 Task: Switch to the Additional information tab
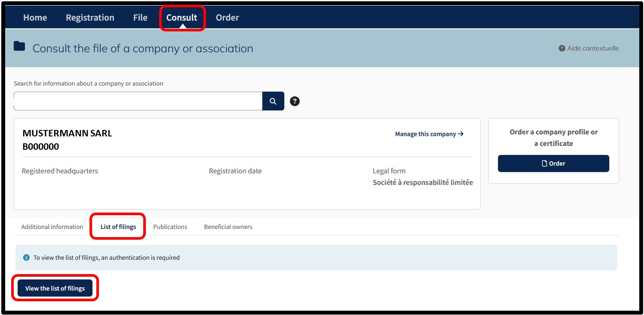pyautogui.click(x=52, y=227)
